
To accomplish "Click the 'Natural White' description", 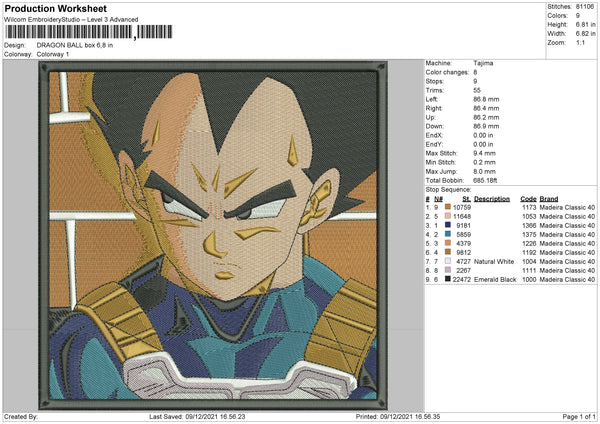I will (494, 262).
